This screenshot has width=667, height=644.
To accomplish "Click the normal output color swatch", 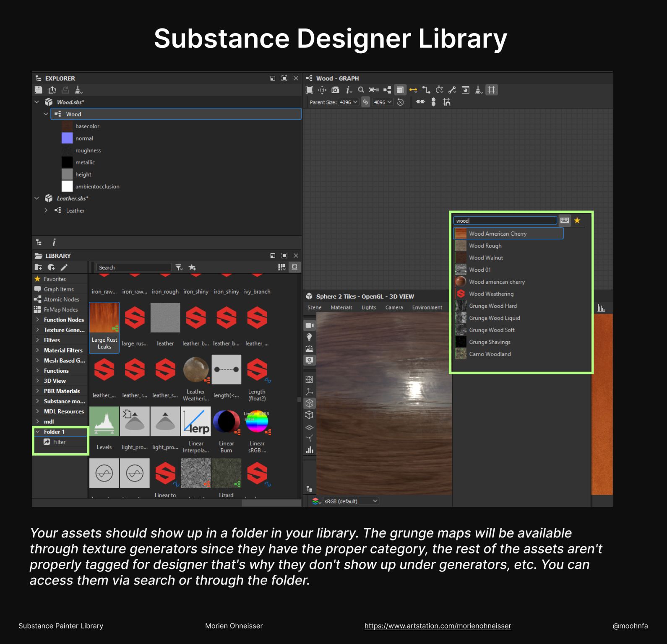I will point(67,138).
